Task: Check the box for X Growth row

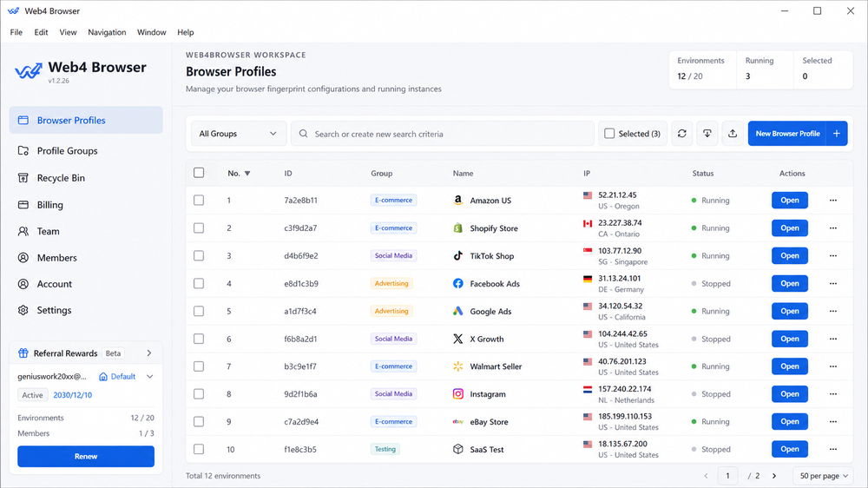Action: [x=199, y=339]
